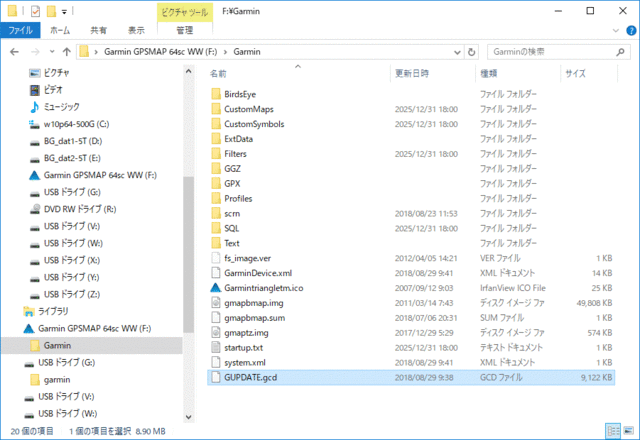The image size is (640, 440).
Task: Click the BirdsEye folder icon
Action: click(x=216, y=94)
